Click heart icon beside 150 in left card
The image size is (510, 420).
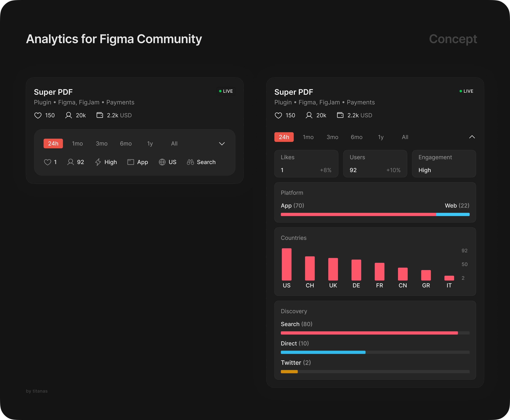[x=38, y=115]
